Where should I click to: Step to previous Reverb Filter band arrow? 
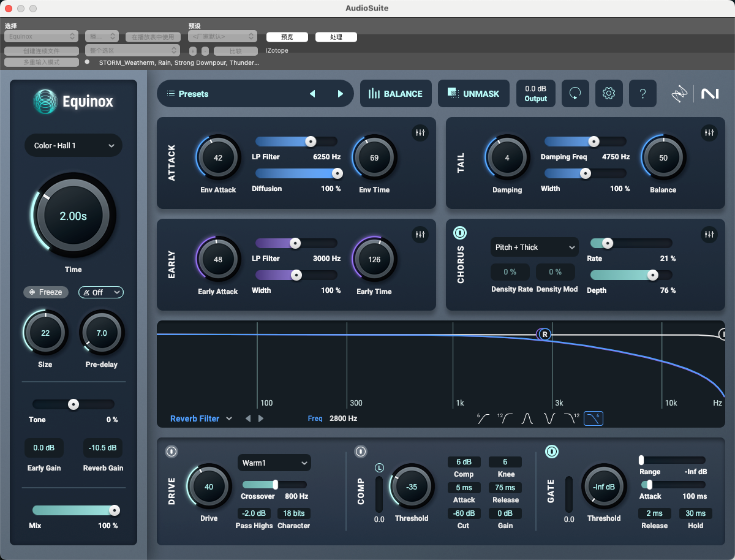click(248, 418)
